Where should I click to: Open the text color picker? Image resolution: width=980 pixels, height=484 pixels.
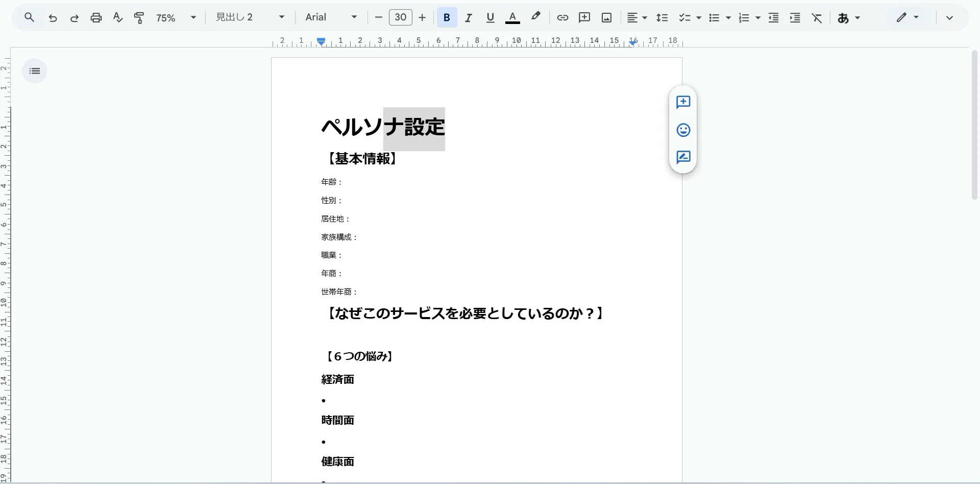pos(512,18)
